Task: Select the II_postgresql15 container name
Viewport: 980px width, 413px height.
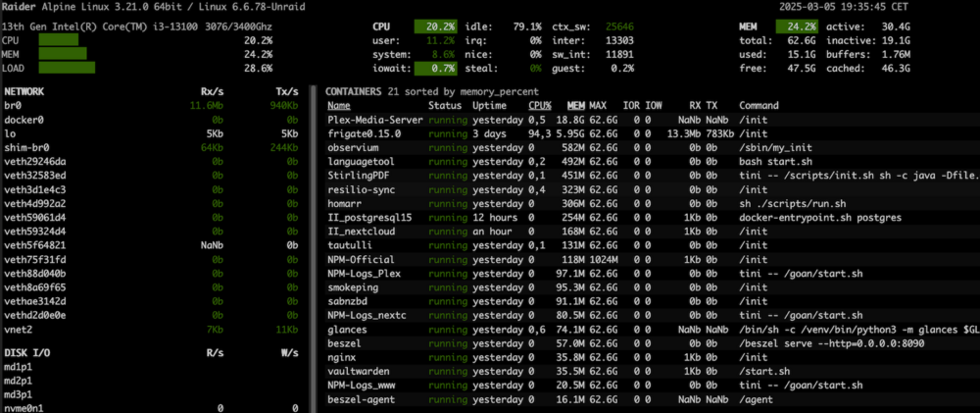Action: coord(369,217)
